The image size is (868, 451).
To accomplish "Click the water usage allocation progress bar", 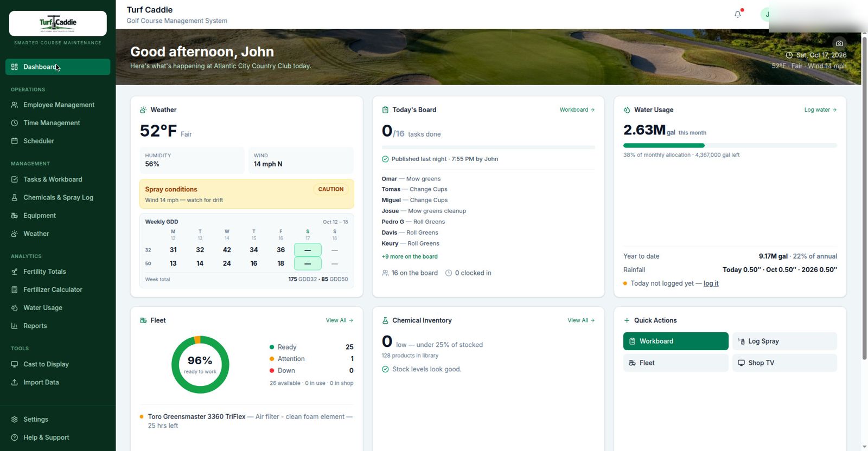I will 730,145.
